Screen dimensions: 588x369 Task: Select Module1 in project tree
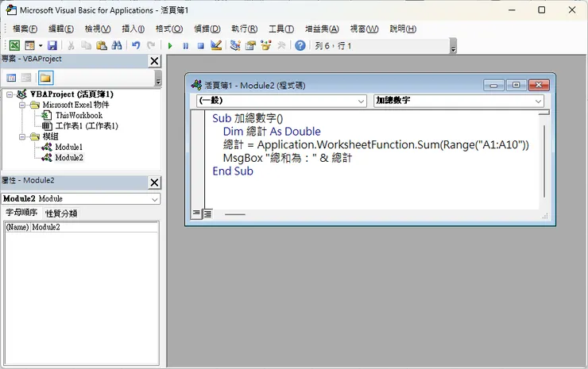pos(68,147)
